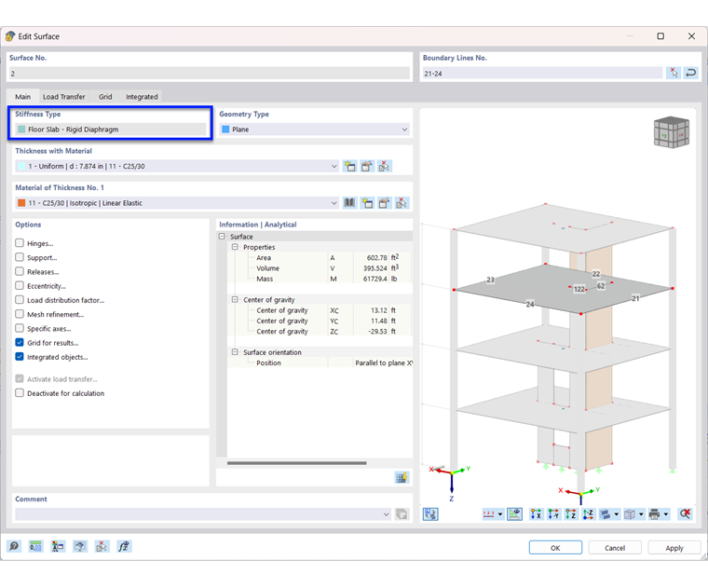The height and width of the screenshot is (588, 708).
Task: Click the Floor Slab stiffness color swatch
Action: 21,130
